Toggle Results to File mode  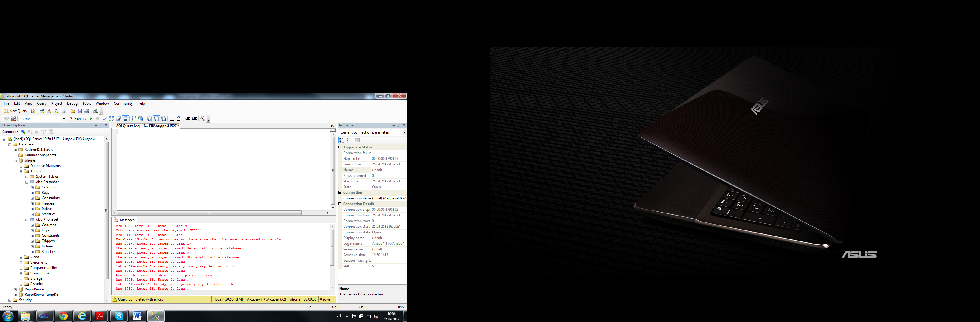point(163,119)
